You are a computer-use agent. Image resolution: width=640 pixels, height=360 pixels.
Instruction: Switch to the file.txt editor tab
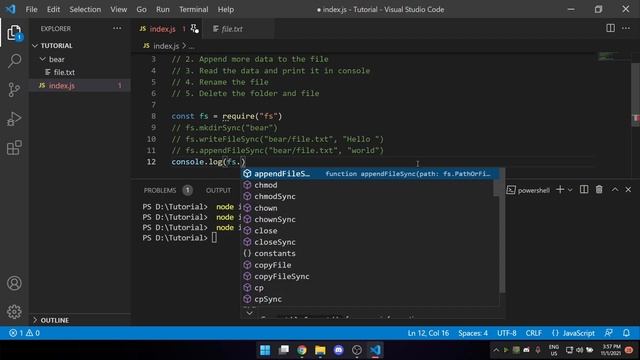coord(239,29)
